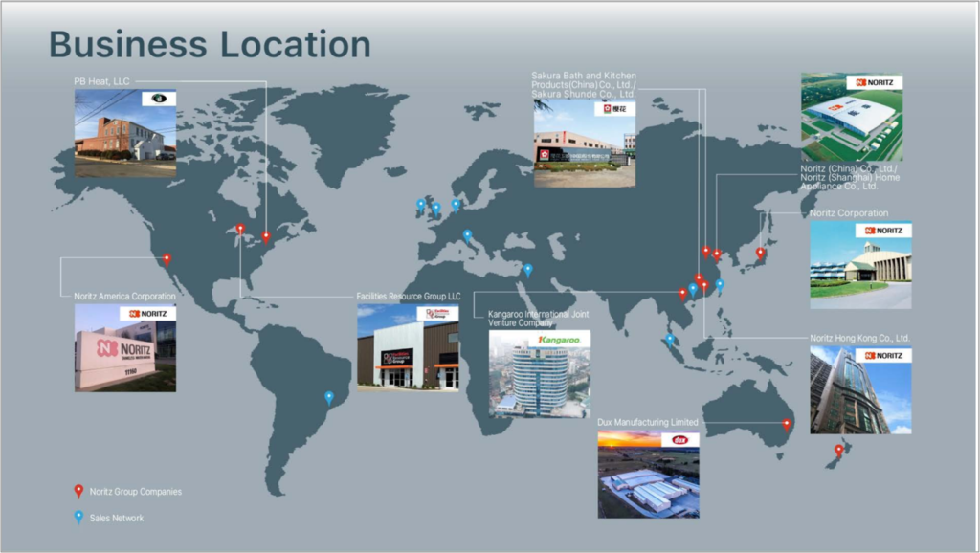
Task: Select the red pin on Japan
Action: point(761,254)
